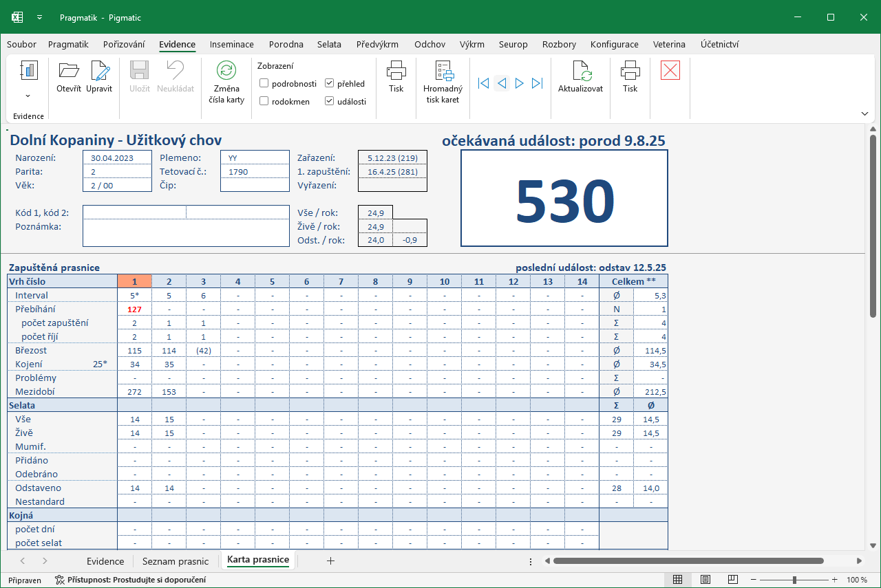This screenshot has height=588, width=881.
Task: Add a new sheet with plus button
Action: (x=330, y=561)
